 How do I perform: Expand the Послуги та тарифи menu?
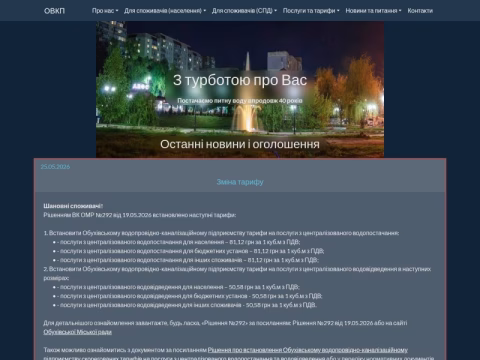point(311,11)
